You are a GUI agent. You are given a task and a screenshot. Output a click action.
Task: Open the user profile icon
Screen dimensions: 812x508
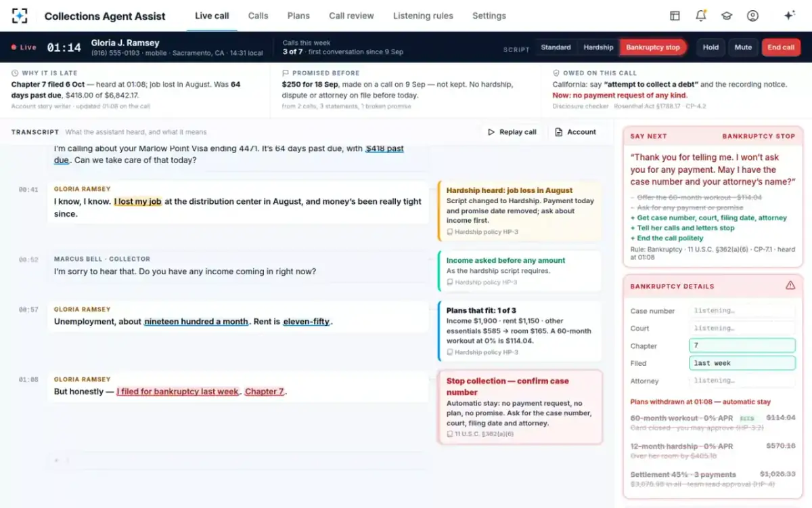point(752,16)
